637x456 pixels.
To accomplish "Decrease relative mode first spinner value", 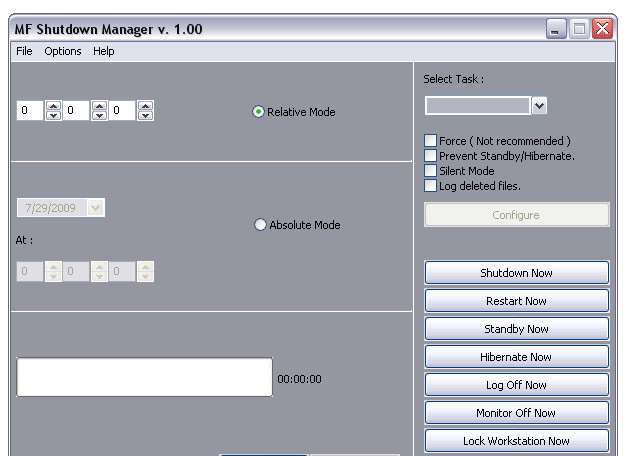I will pyautogui.click(x=53, y=115).
